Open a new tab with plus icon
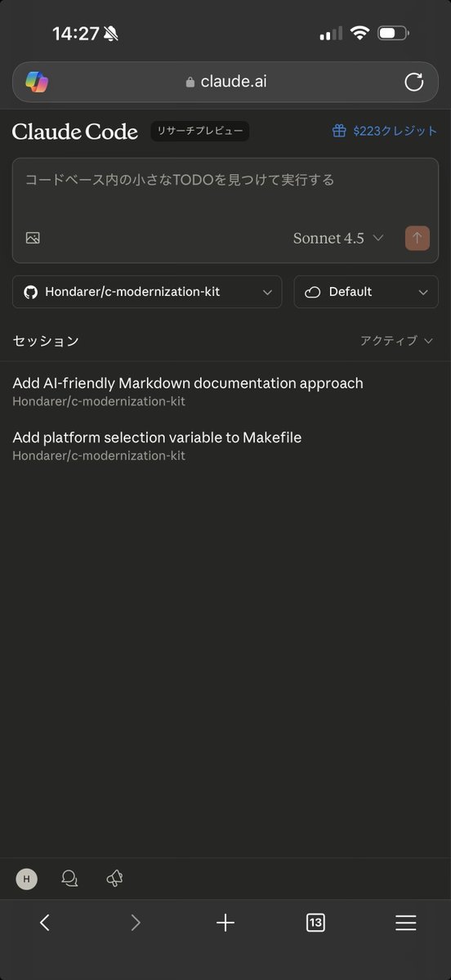The image size is (451, 980). 225,923
